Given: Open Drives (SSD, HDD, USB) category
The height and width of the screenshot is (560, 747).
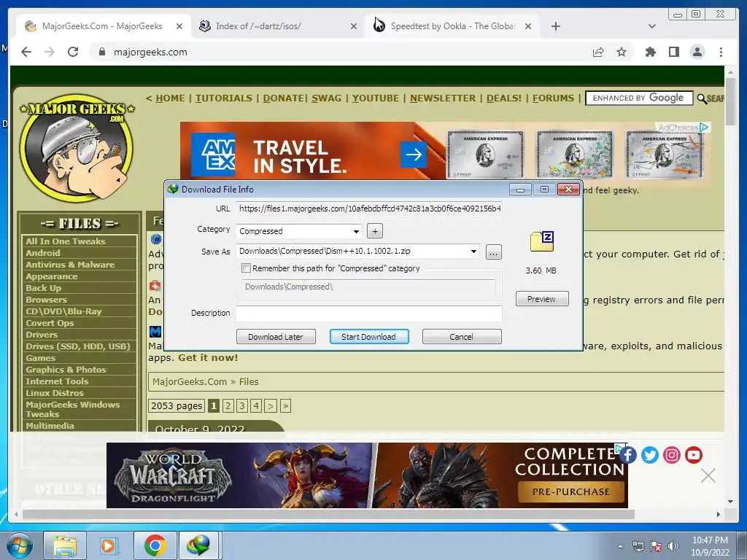Looking at the screenshot, I should 80,346.
